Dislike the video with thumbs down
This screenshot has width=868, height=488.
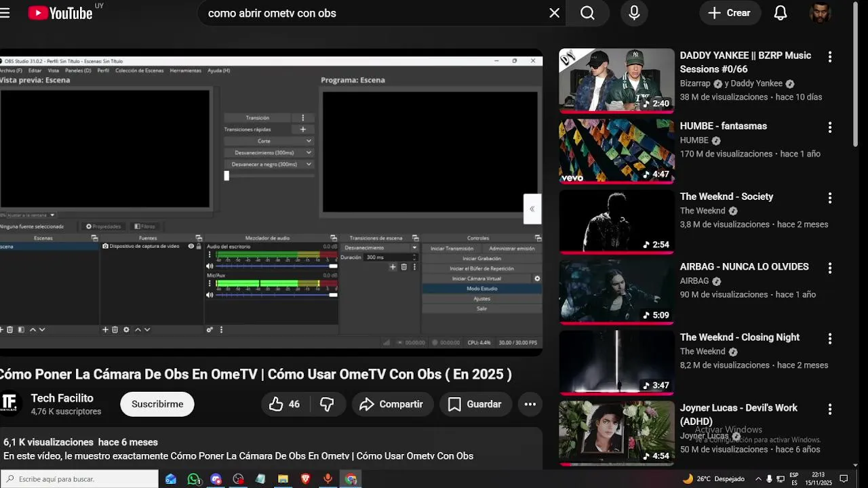point(327,404)
